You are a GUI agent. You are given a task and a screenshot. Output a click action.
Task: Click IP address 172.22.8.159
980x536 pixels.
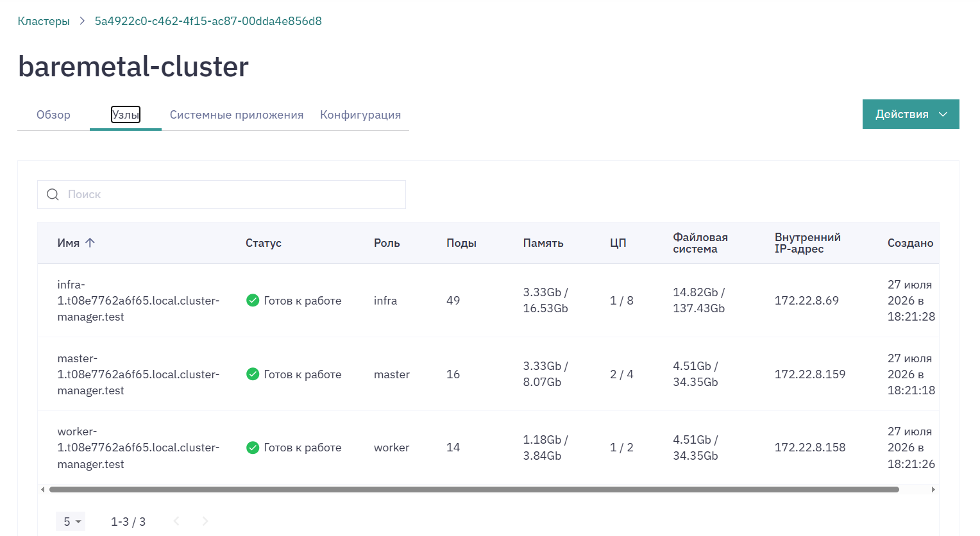pyautogui.click(x=810, y=374)
